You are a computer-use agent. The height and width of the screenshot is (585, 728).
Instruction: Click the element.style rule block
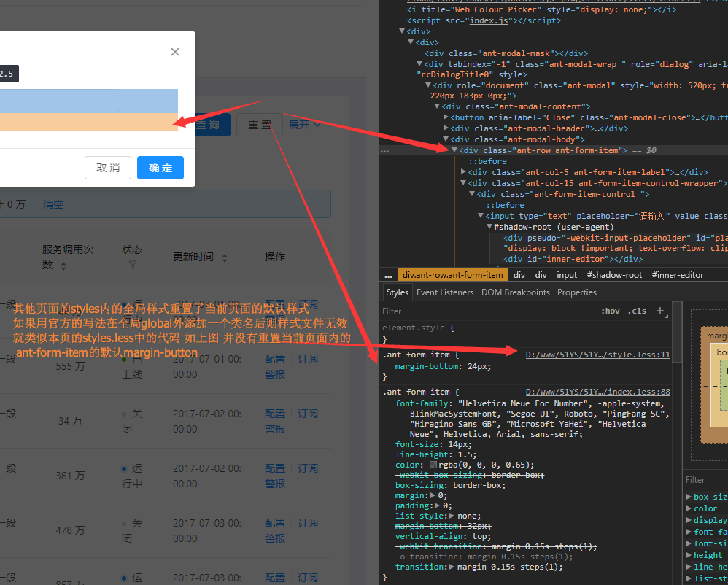click(x=526, y=333)
